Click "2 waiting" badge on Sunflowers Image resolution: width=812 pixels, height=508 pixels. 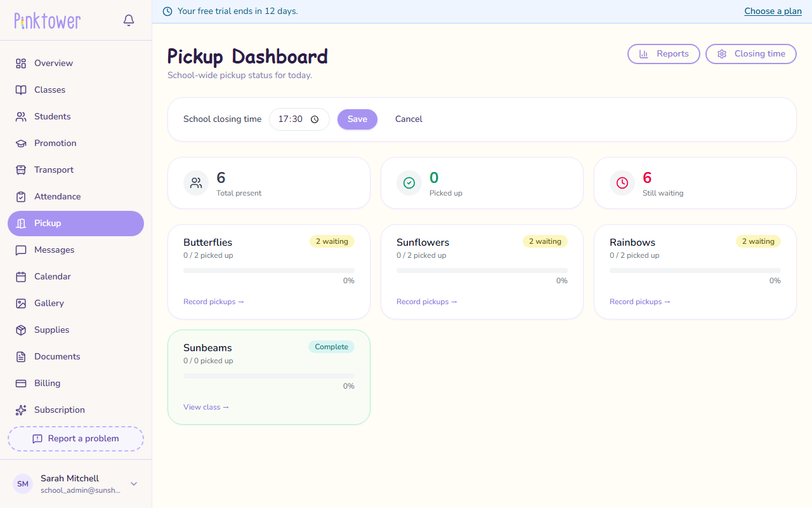545,242
